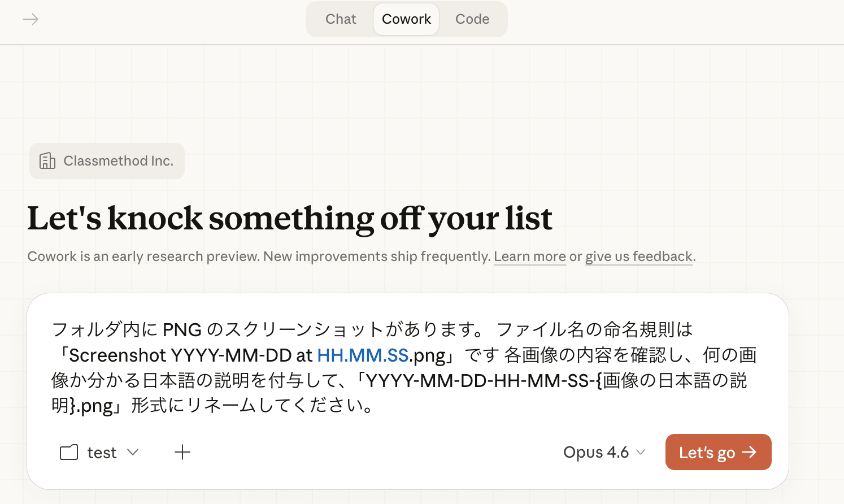844x504 pixels.
Task: Click the folder icon next to test
Action: (69, 453)
